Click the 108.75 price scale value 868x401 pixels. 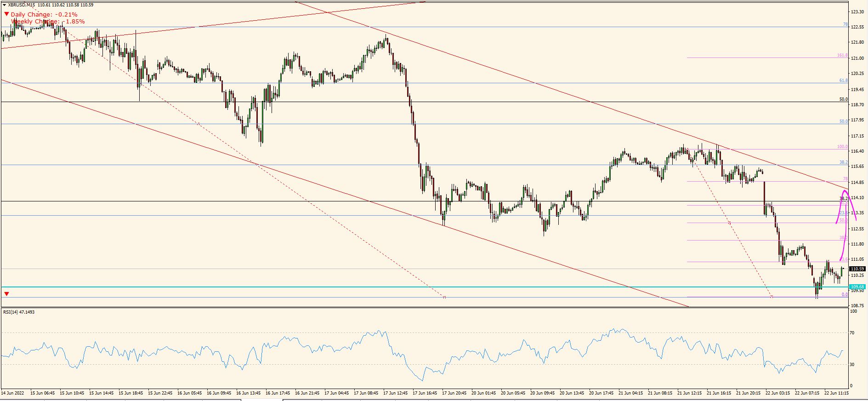click(857, 306)
